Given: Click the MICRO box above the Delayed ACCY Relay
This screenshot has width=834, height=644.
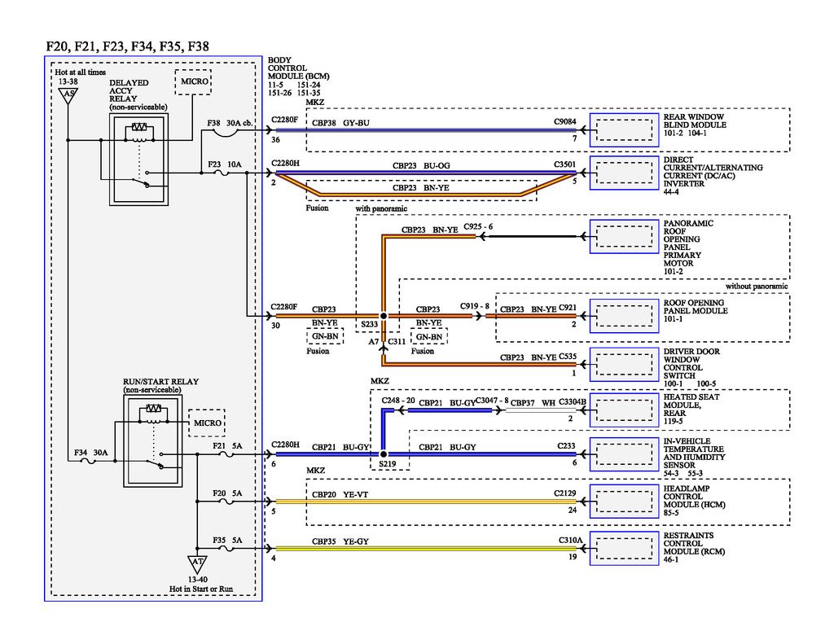Looking at the screenshot, I should pos(194,83).
